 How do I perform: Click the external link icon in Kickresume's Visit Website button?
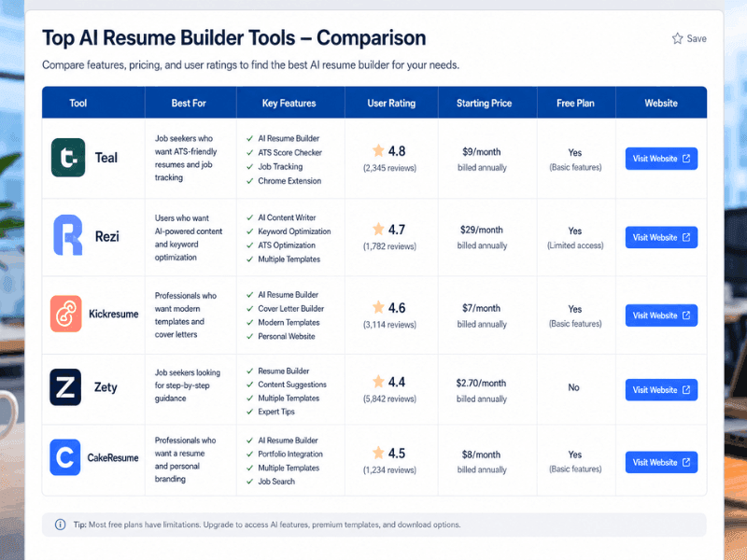[x=686, y=315]
